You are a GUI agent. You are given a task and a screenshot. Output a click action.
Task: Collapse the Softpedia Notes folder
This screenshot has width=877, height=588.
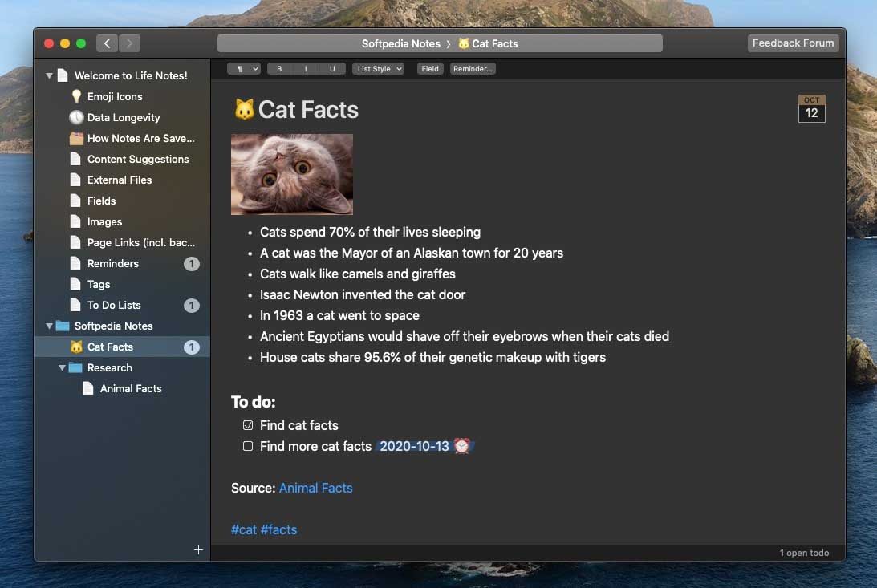point(49,326)
